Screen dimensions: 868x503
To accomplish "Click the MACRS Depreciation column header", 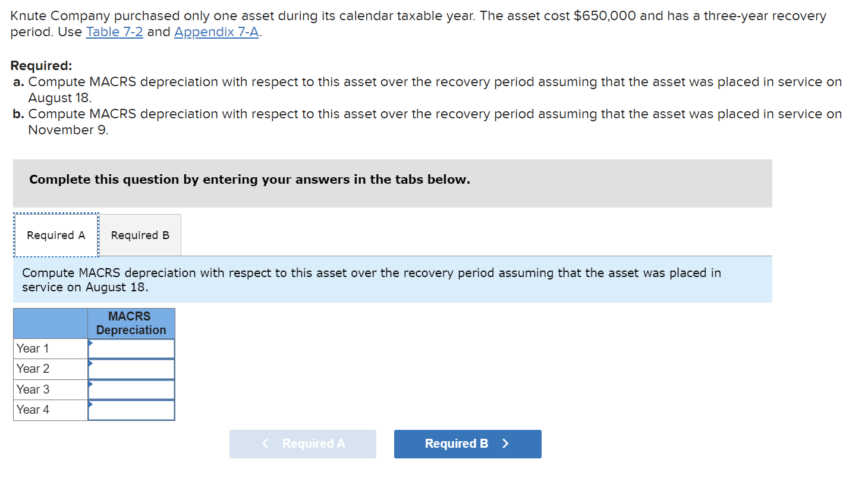I will click(x=131, y=323).
